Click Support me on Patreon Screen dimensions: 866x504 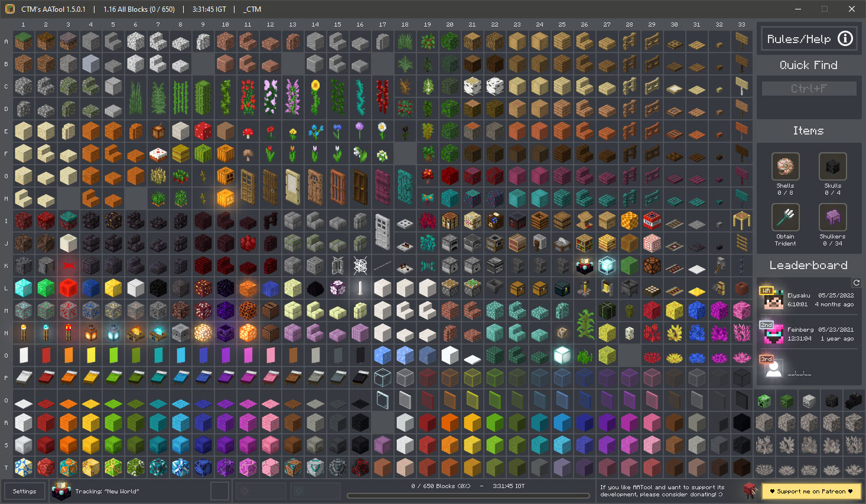[811, 491]
